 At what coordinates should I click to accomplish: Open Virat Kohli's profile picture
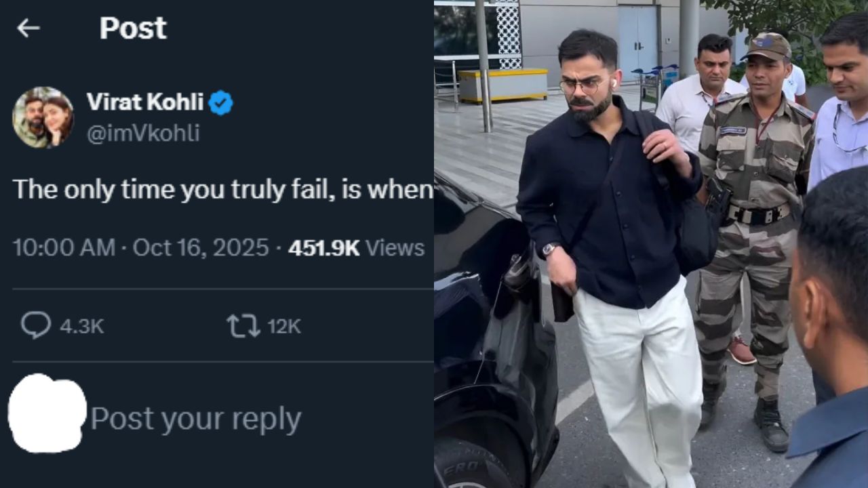[43, 117]
